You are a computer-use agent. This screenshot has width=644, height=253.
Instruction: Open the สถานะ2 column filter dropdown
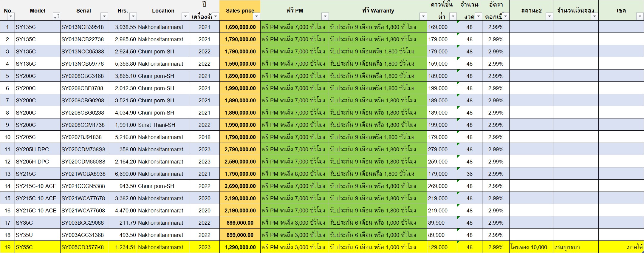[549, 16]
